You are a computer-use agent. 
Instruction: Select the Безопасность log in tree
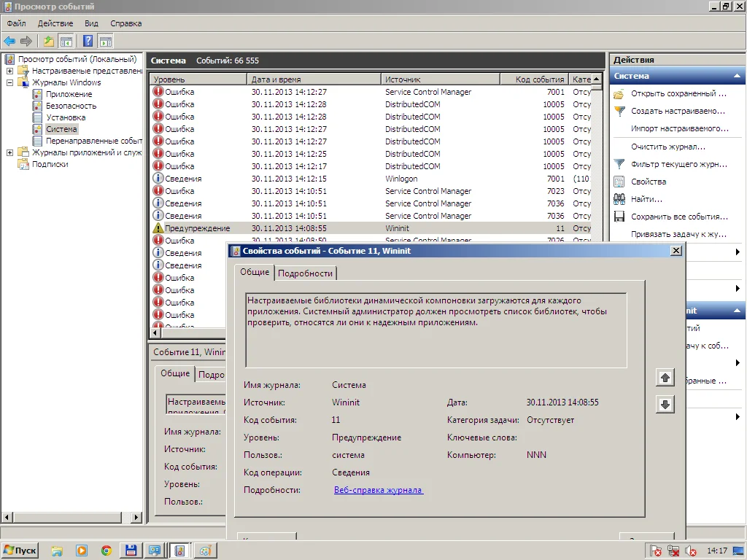(71, 106)
